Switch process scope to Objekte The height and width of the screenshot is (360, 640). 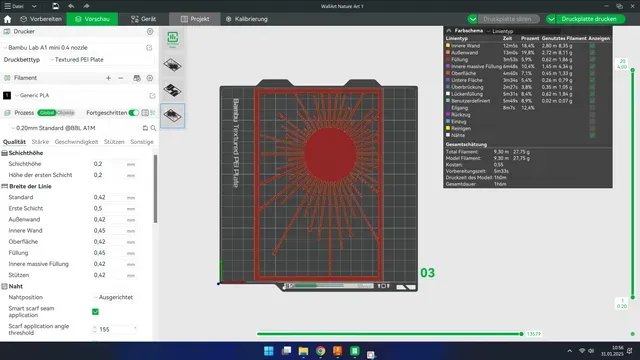click(x=66, y=113)
